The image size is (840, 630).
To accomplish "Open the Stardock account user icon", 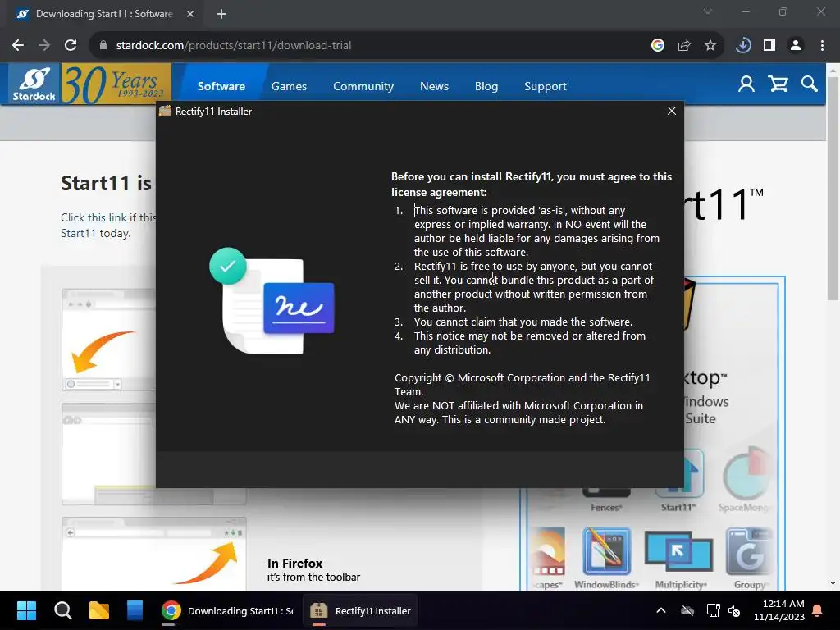I will pyautogui.click(x=746, y=84).
